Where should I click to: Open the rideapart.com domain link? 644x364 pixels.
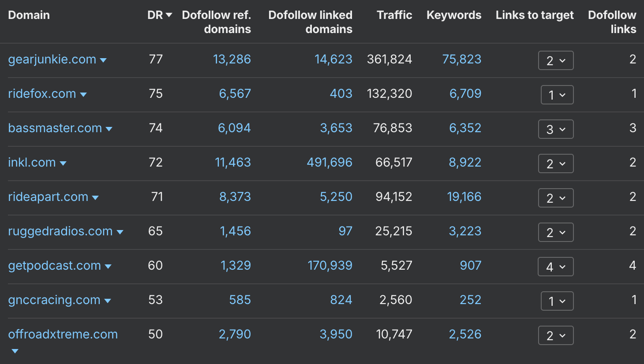48,197
